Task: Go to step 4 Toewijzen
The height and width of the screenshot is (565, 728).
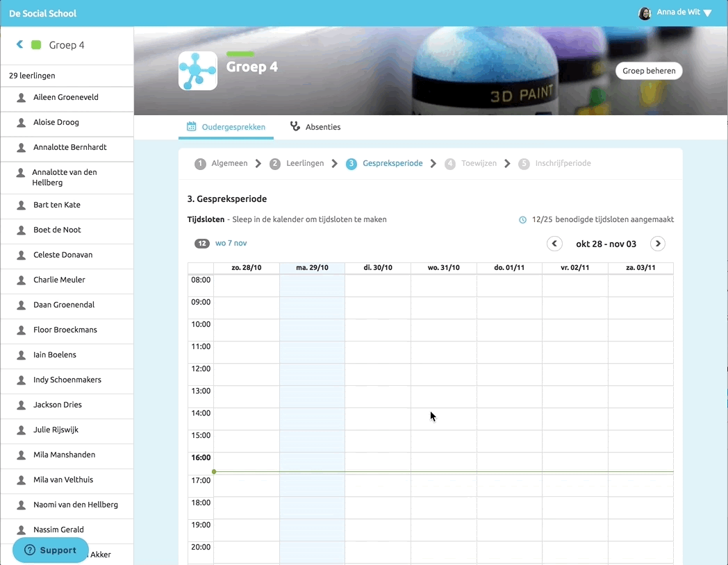Action: point(472,164)
